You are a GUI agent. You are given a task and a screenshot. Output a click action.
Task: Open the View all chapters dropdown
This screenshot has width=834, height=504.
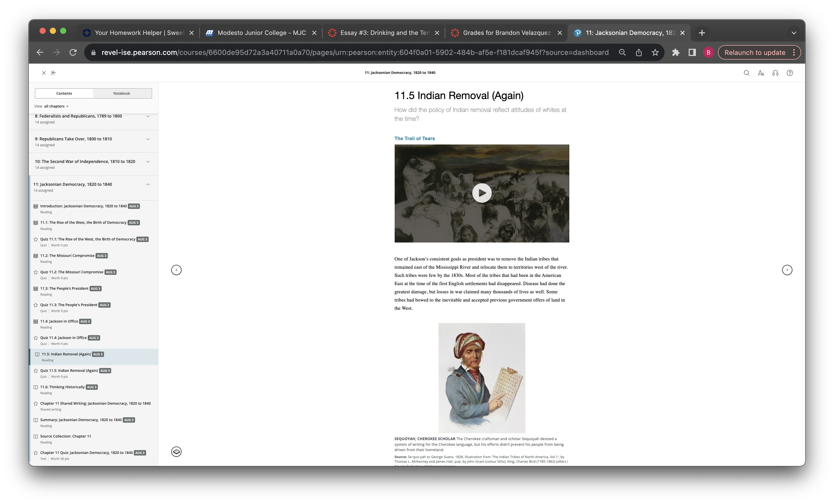point(51,106)
